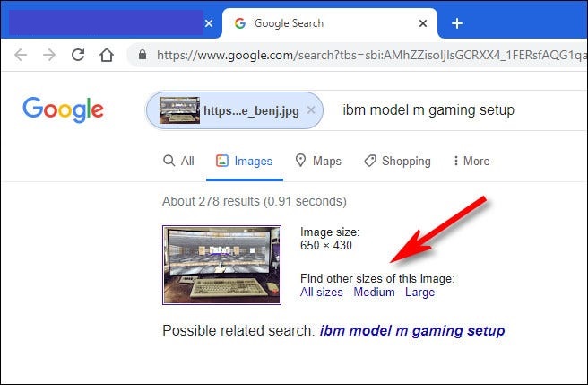Screen dimensions: 588x385
Task: Open the Shopping search tab
Action: [x=397, y=162]
